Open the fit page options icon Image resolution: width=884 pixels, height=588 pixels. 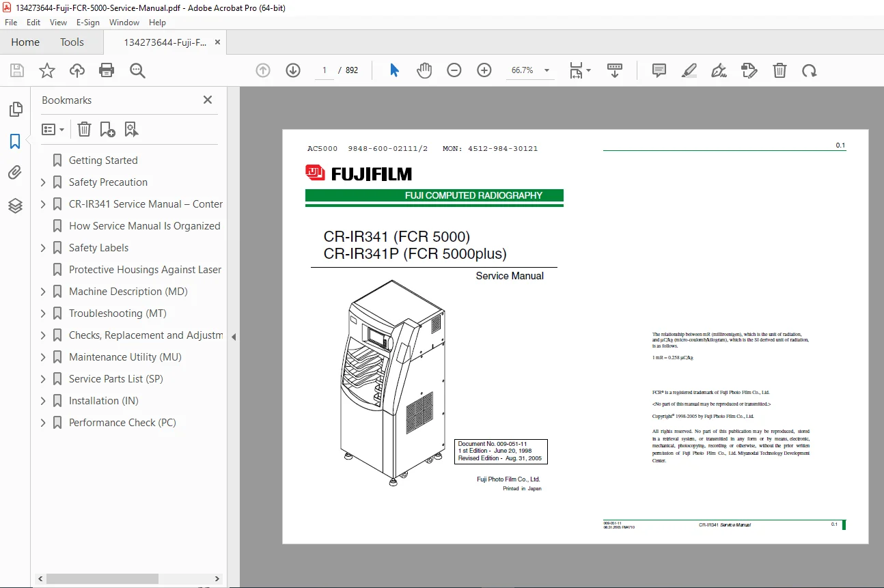click(x=580, y=70)
